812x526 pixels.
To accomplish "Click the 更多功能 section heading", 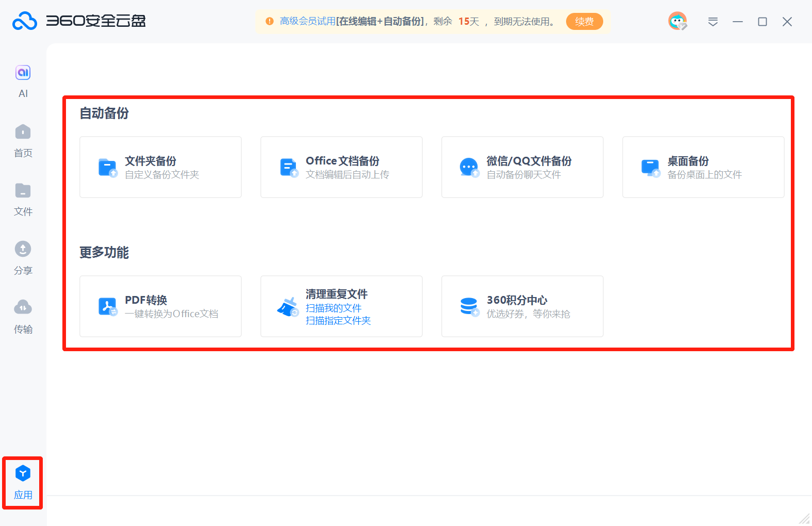I will tap(104, 253).
